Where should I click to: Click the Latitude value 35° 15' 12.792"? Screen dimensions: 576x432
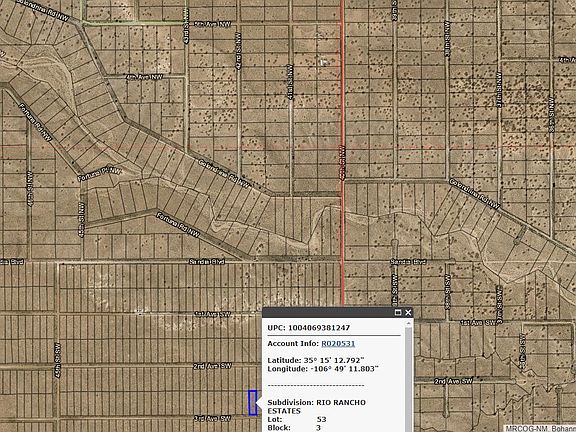[x=334, y=360]
